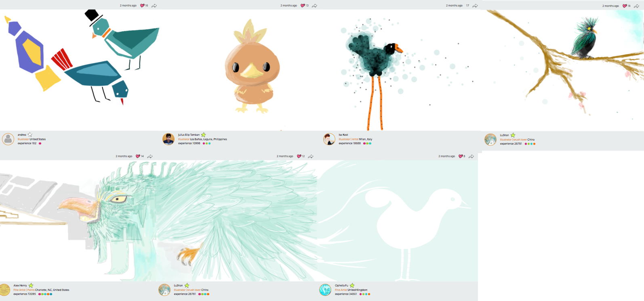Click the heart showing 12 likes
Viewport: 644px width, 301px height.
[x=299, y=156]
